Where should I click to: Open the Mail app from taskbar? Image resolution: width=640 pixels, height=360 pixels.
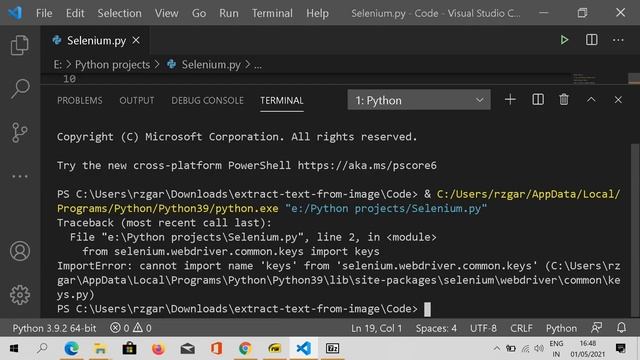tap(187, 348)
